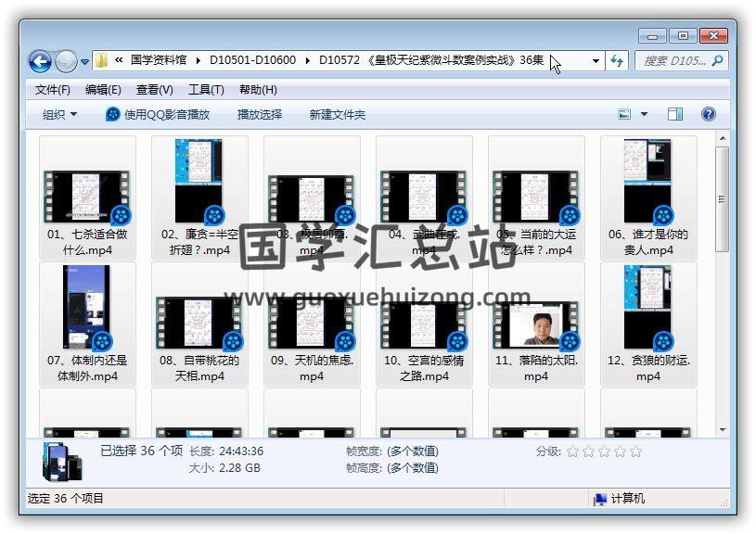756x534 pixels.
Task: Select the 11、落陷的太阳.mp4 video thumbnail
Action: [536, 324]
